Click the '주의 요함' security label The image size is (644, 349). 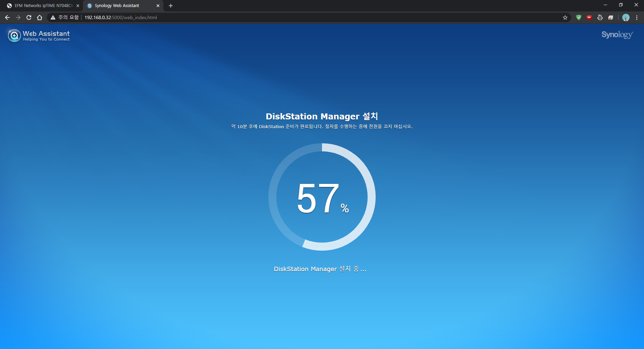tap(68, 17)
